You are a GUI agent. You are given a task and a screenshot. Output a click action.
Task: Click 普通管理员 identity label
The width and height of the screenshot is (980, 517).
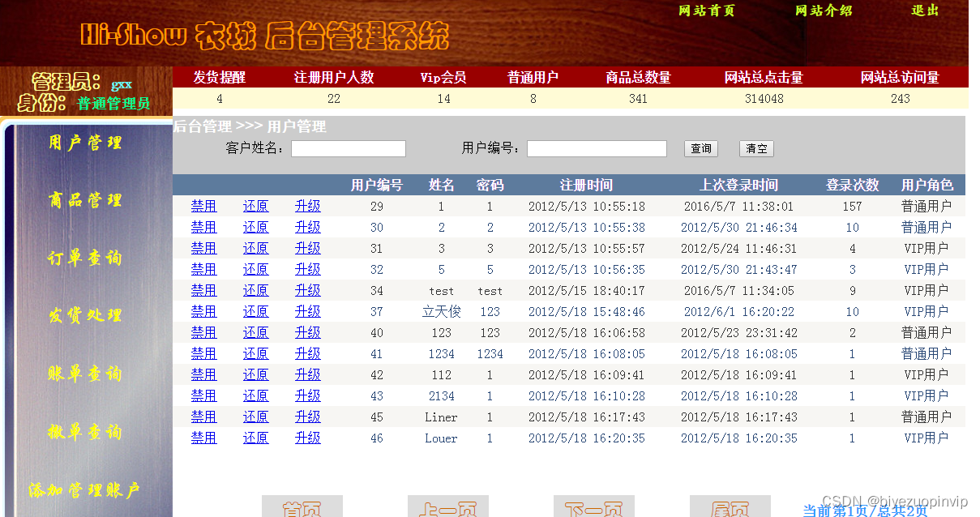click(113, 104)
